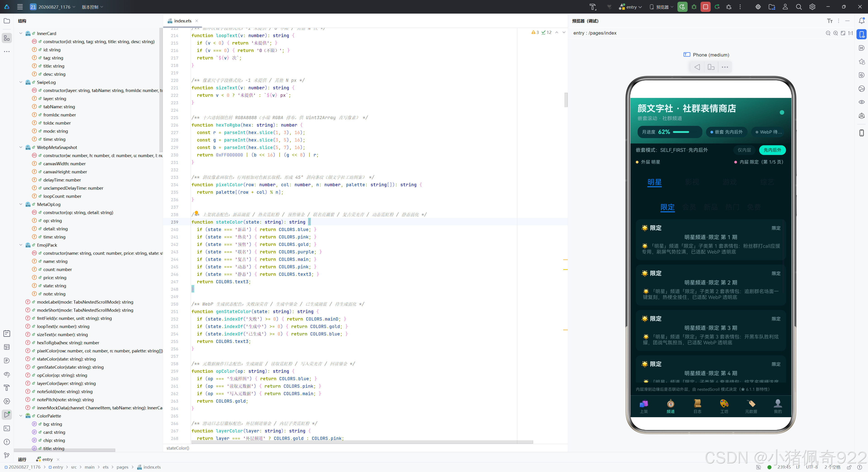The image size is (868, 472).
Task: Zoom out the previewer
Action: coord(828,33)
